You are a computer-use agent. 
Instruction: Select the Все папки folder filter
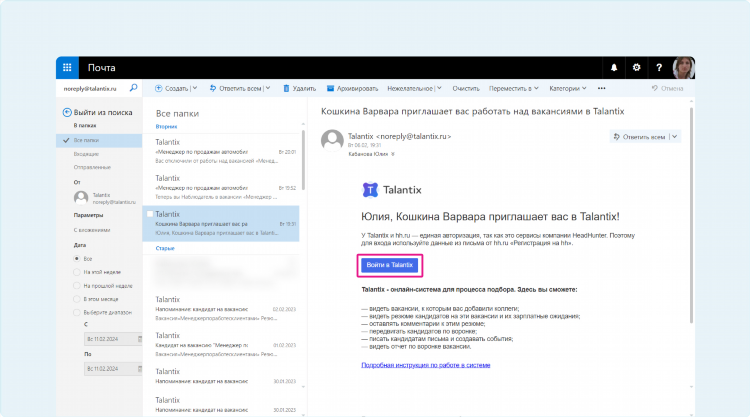tap(99, 140)
